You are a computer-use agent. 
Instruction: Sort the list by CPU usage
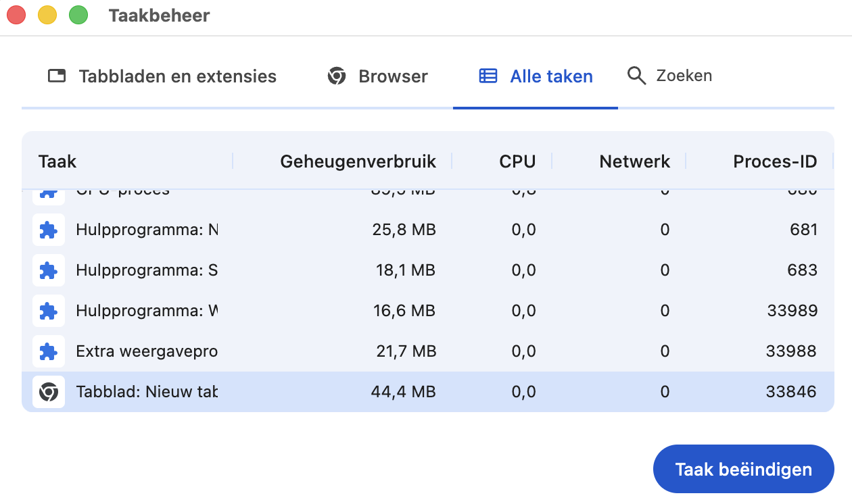[517, 161]
